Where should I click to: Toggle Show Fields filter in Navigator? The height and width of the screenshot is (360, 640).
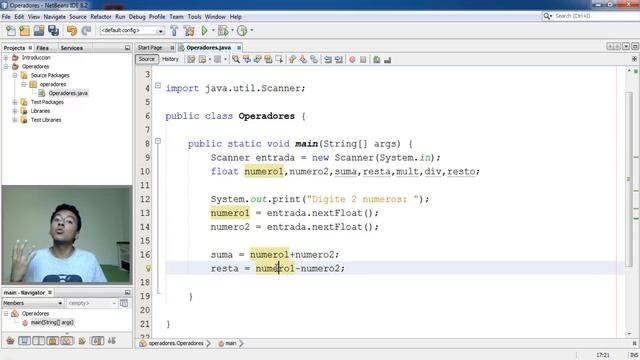[x=24, y=340]
